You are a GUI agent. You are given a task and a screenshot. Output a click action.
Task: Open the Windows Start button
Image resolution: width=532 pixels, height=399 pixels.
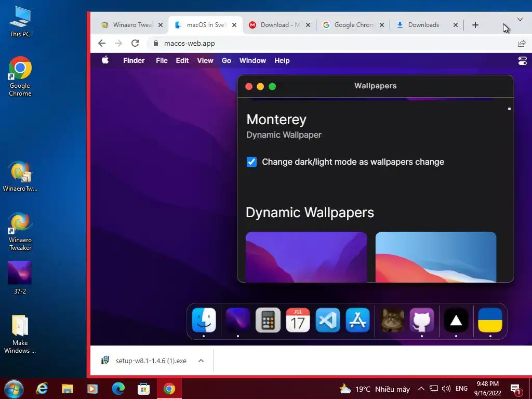tap(14, 389)
